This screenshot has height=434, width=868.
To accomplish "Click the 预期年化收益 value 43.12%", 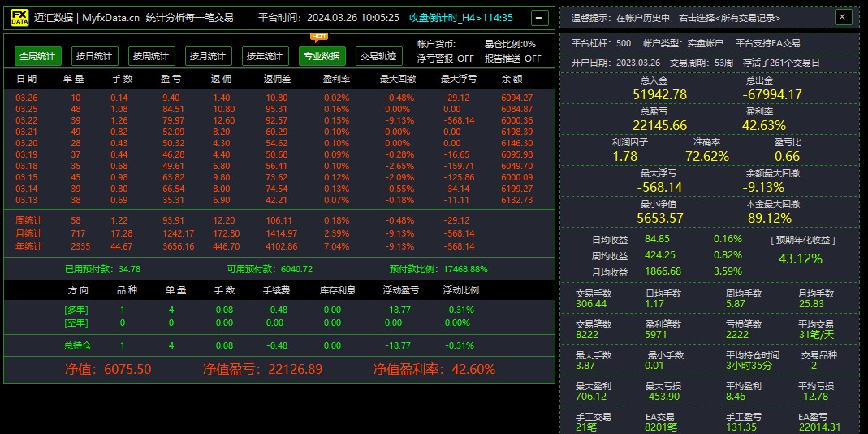I will click(800, 258).
